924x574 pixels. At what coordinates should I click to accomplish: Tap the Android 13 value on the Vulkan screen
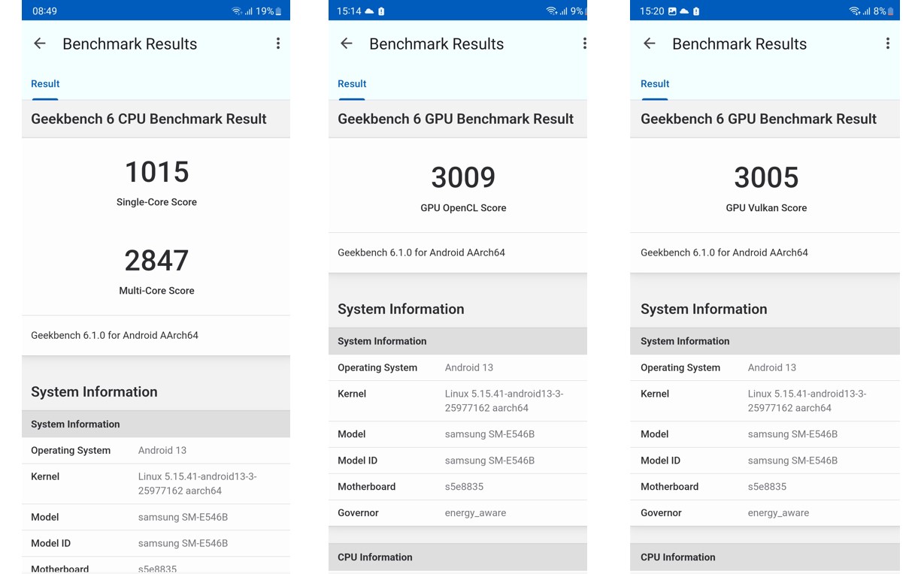click(772, 367)
